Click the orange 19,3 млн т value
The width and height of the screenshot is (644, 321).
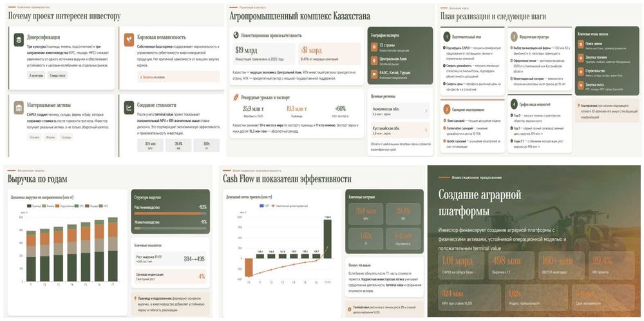pos(296,109)
